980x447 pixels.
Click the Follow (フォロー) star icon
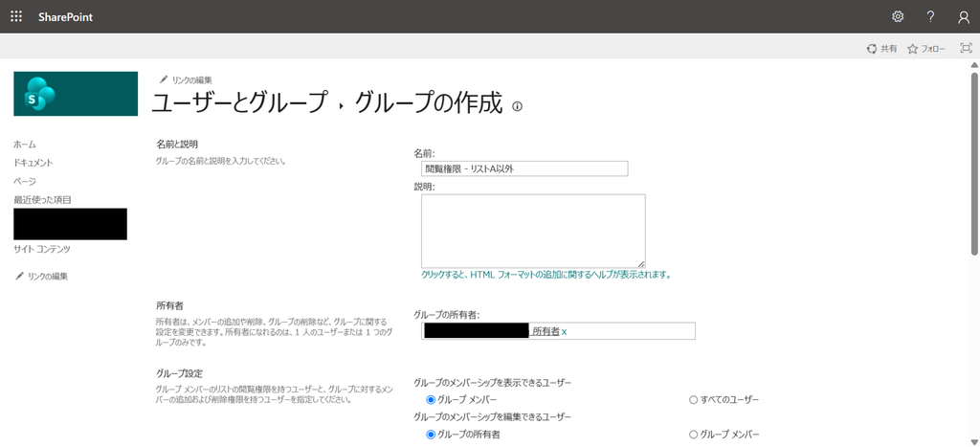pos(912,49)
